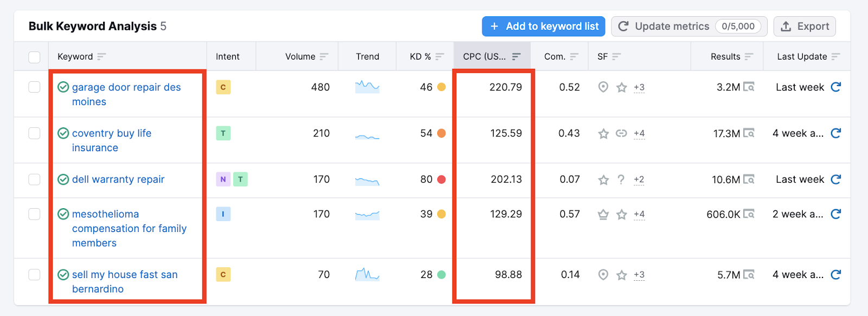Click question mark SERP feature for dell warranty
The height and width of the screenshot is (316, 868).
tap(621, 179)
